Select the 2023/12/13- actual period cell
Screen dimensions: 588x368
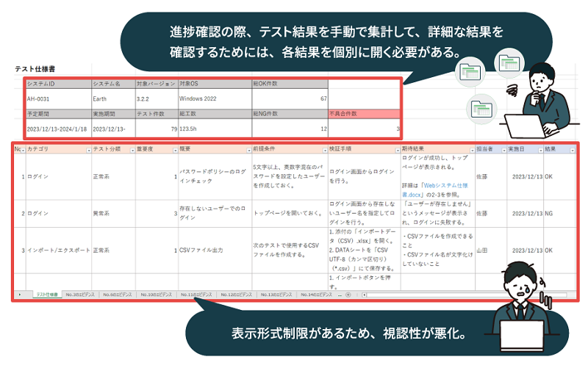point(114,129)
